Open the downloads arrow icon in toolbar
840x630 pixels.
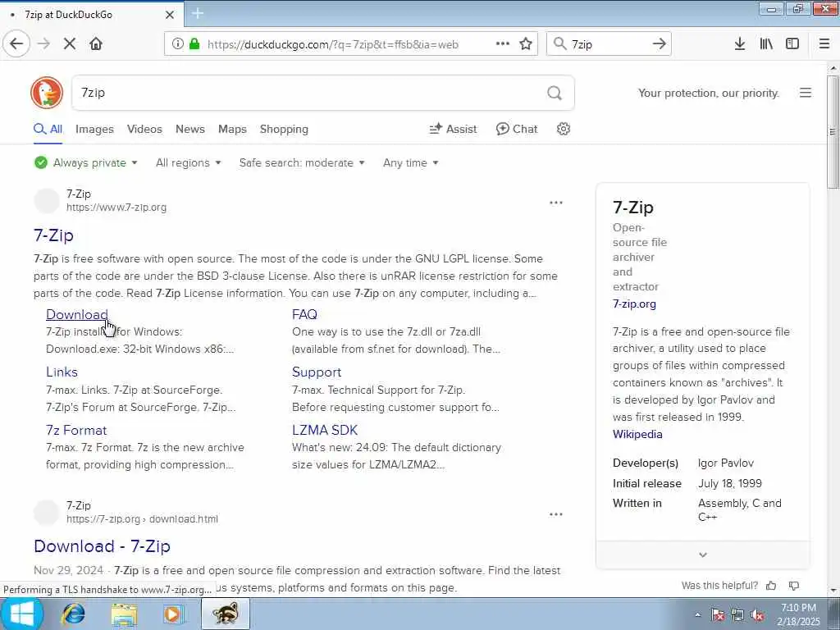740,44
